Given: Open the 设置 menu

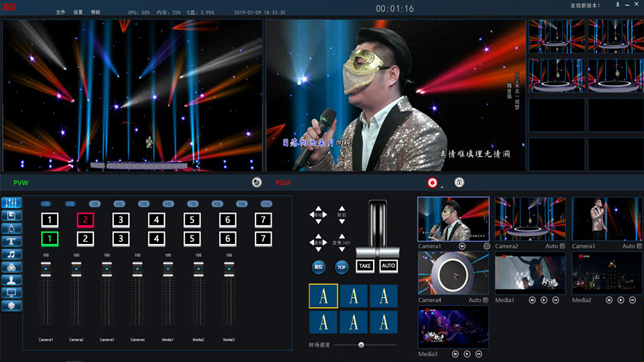Looking at the screenshot, I should (x=78, y=12).
